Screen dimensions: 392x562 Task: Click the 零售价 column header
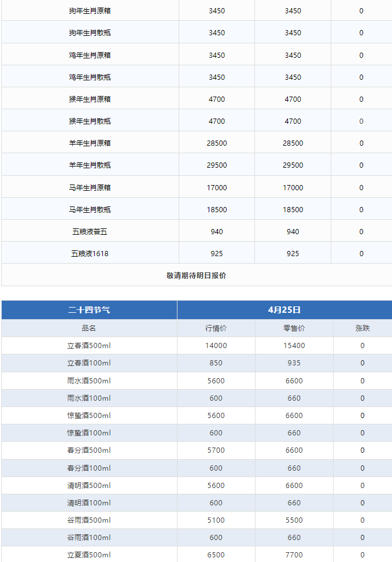(294, 328)
